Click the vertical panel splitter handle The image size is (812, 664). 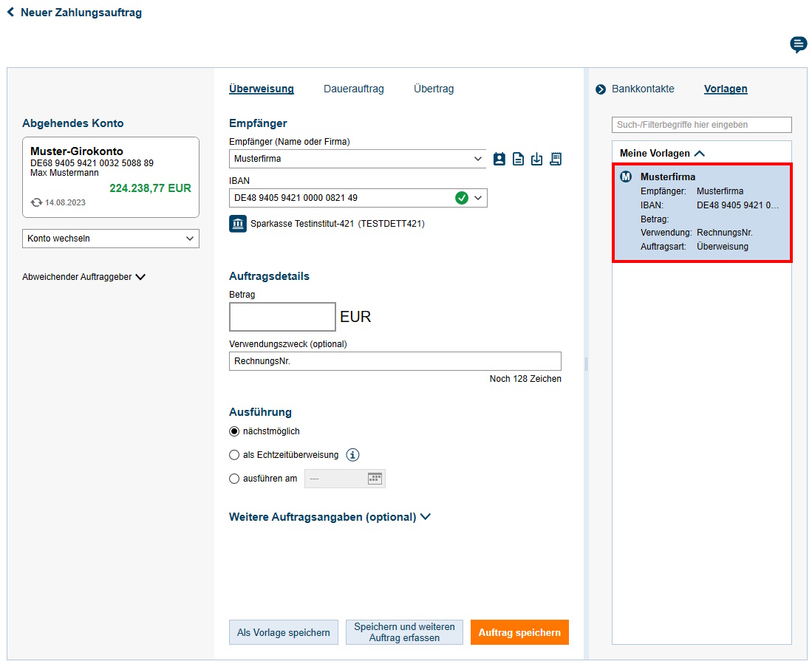tap(586, 364)
